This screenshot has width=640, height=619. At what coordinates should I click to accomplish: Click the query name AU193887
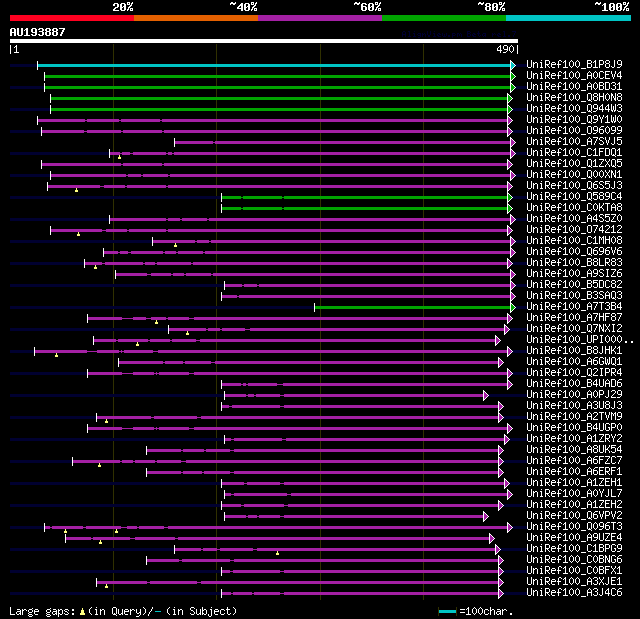38,32
